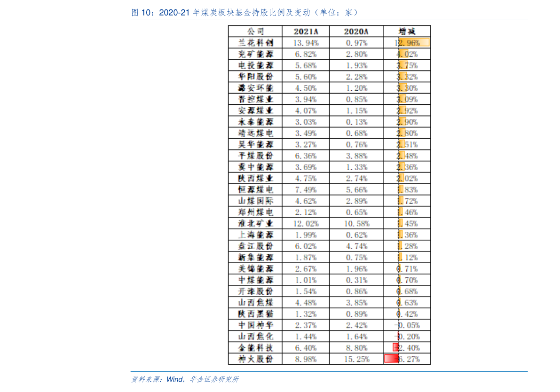Image resolution: width=560 pixels, height=392 pixels.
Task: Click the 12.02% cell for 淮北矿业
Action: click(306, 224)
